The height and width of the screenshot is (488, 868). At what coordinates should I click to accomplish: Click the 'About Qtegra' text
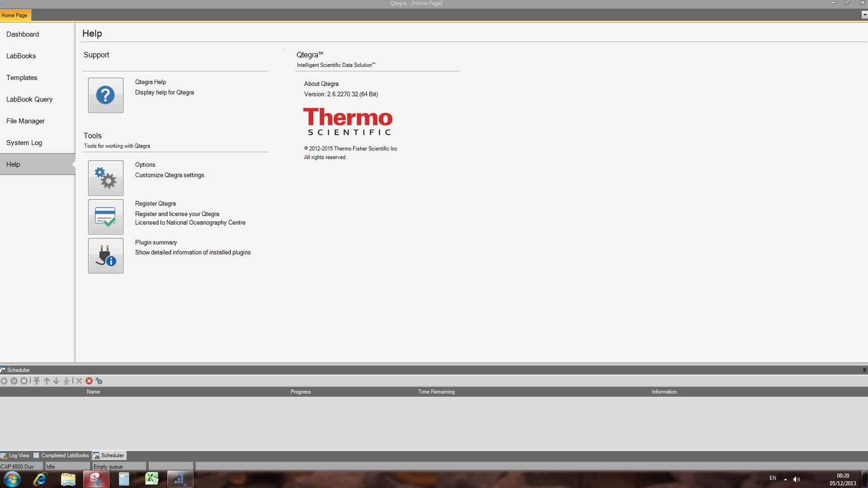[321, 84]
